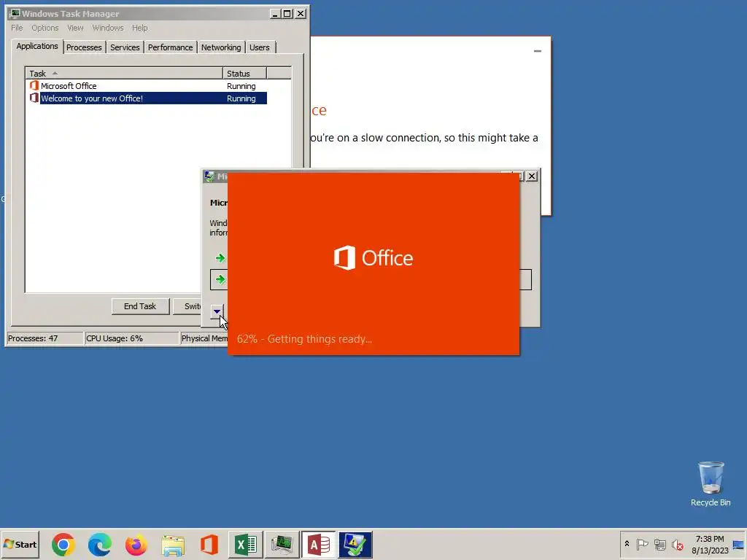Open the Help menu in Task Manager

pos(139,28)
